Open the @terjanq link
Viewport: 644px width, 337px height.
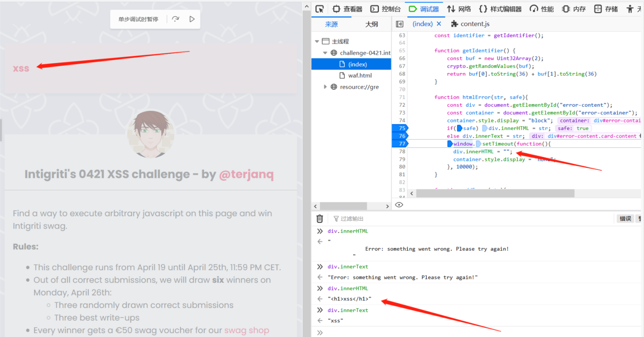(x=246, y=174)
